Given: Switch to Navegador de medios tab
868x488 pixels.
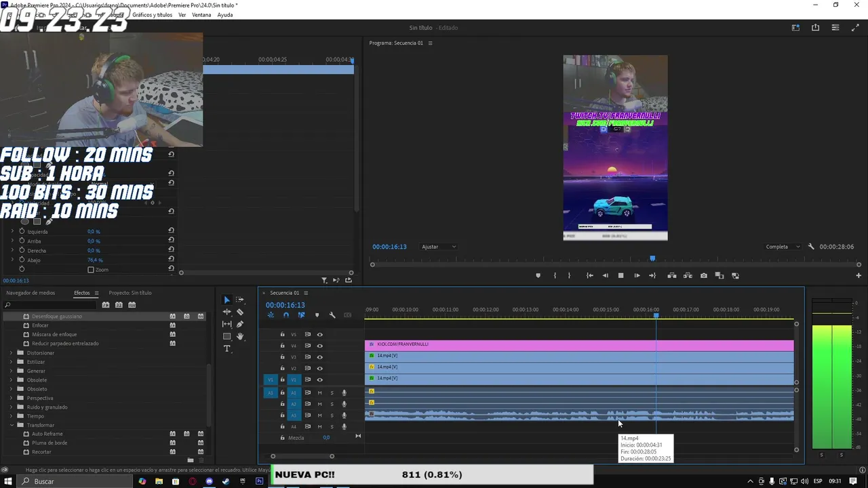Looking at the screenshot, I should tap(31, 293).
